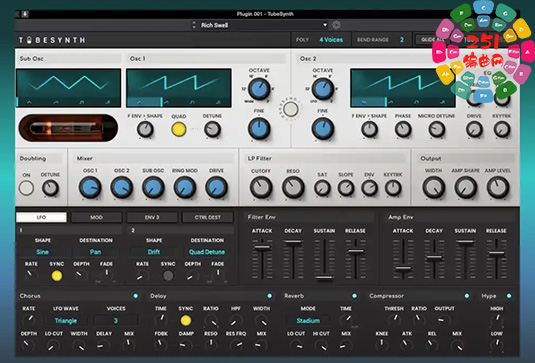The image size is (535, 363).
Task: Click the Osc 2 MICRO DETUNE knob
Action: (436, 130)
